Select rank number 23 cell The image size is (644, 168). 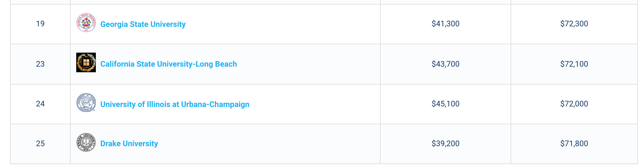pyautogui.click(x=40, y=64)
